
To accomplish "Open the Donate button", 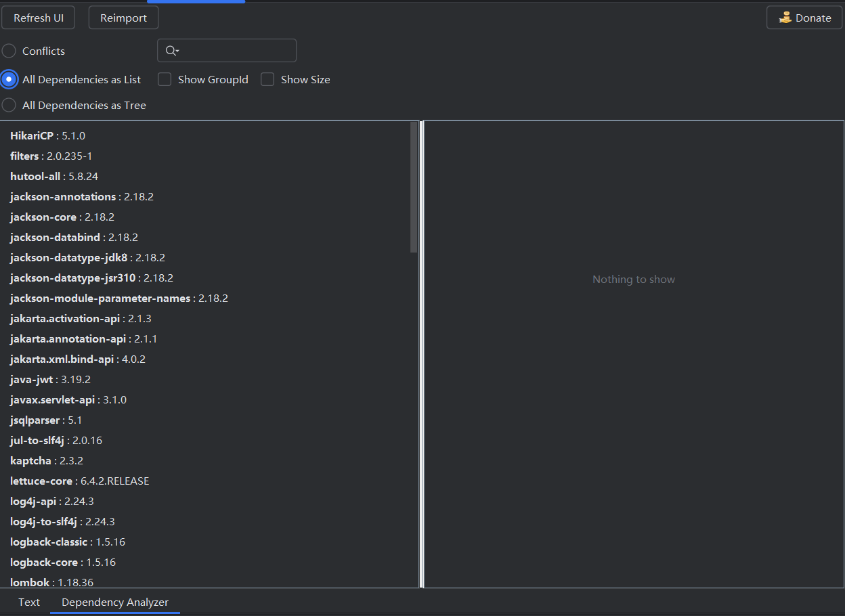I will [x=804, y=18].
